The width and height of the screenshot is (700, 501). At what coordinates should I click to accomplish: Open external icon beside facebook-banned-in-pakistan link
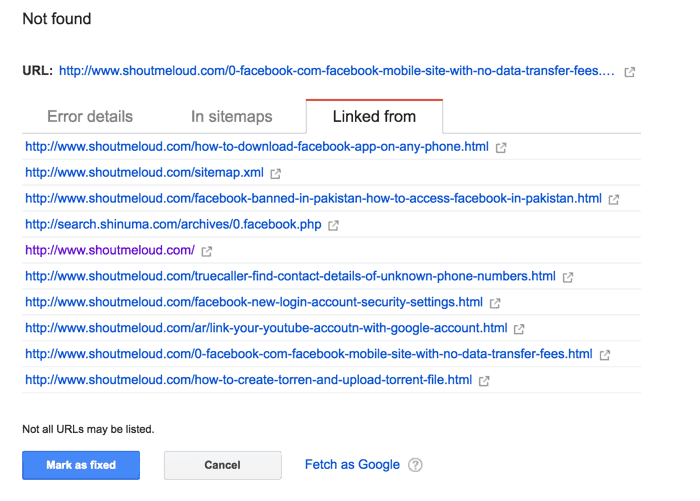(x=614, y=199)
